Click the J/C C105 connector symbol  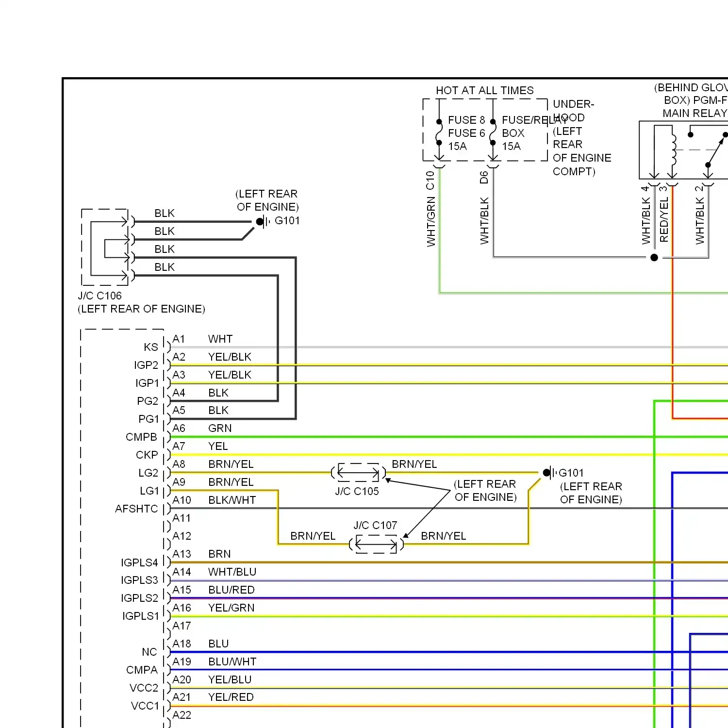(359, 472)
